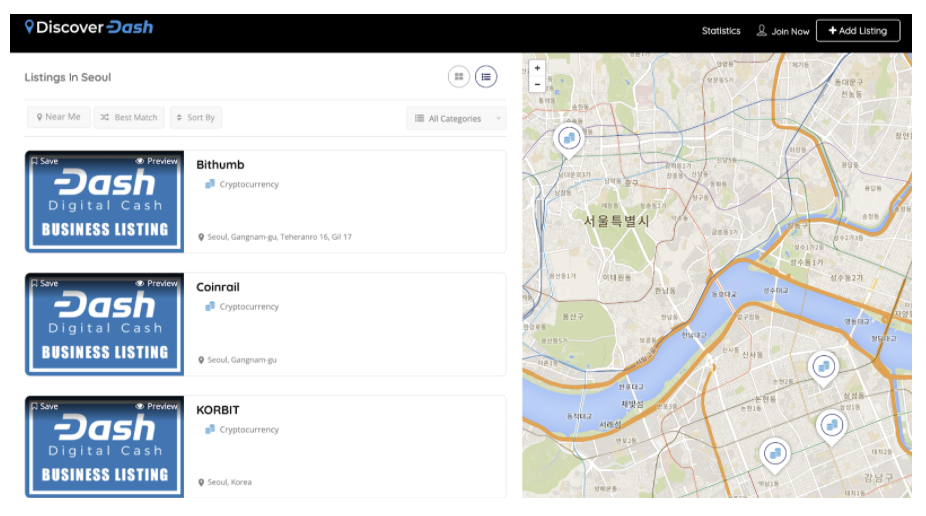This screenshot has width=926, height=516.
Task: Open the Coinrail listing thumbnail
Action: [x=105, y=324]
